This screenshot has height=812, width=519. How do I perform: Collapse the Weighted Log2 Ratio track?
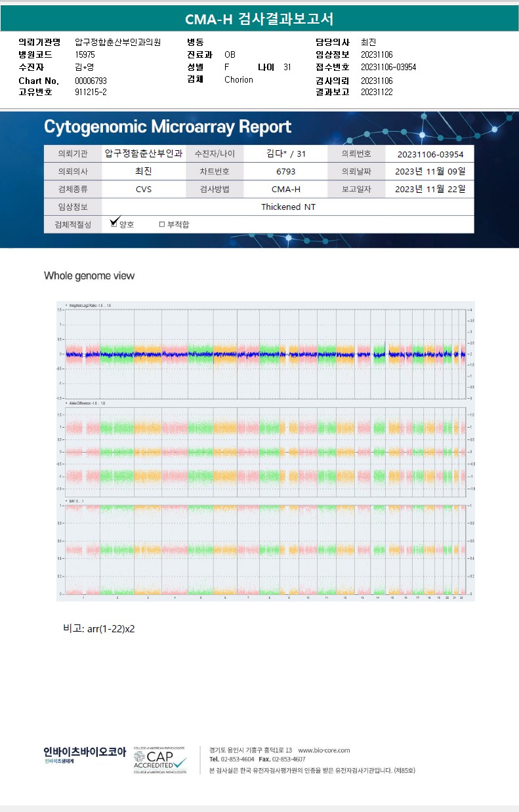click(67, 305)
